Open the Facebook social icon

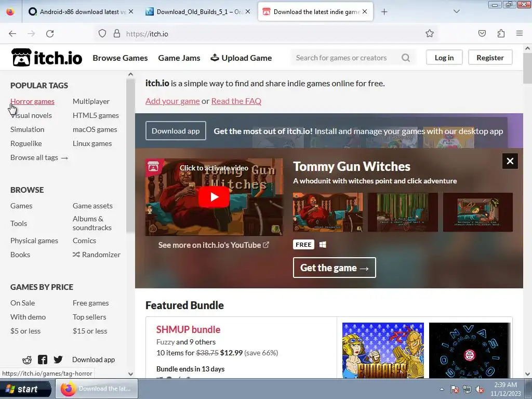tap(43, 360)
